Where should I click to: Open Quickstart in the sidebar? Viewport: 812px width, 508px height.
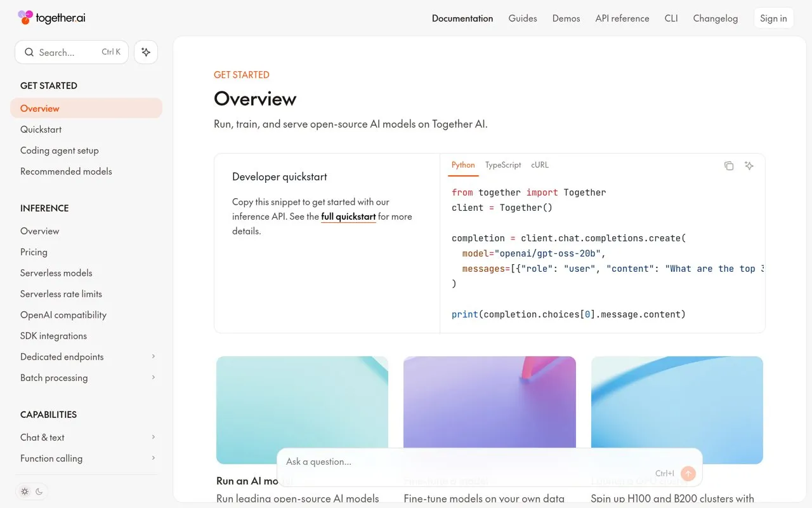click(86, 130)
